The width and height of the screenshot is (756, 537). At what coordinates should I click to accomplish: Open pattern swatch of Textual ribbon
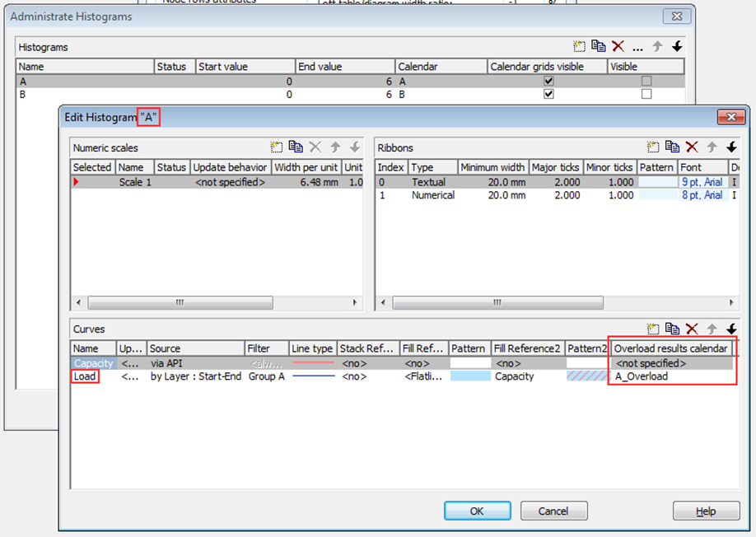coord(658,182)
